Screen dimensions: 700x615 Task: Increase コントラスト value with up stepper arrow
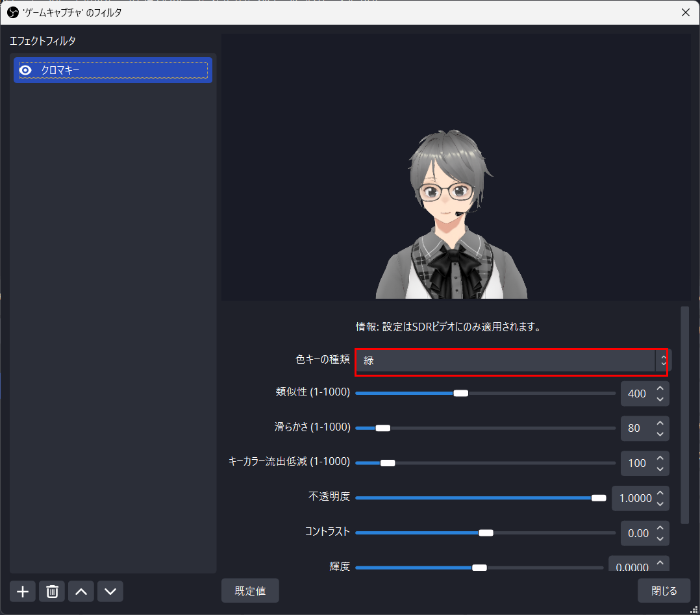coord(660,527)
